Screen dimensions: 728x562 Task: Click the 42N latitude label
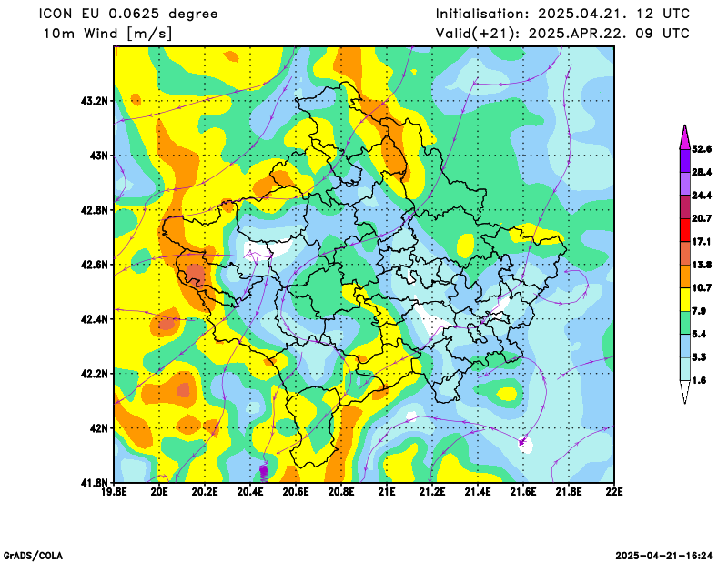pos(98,428)
